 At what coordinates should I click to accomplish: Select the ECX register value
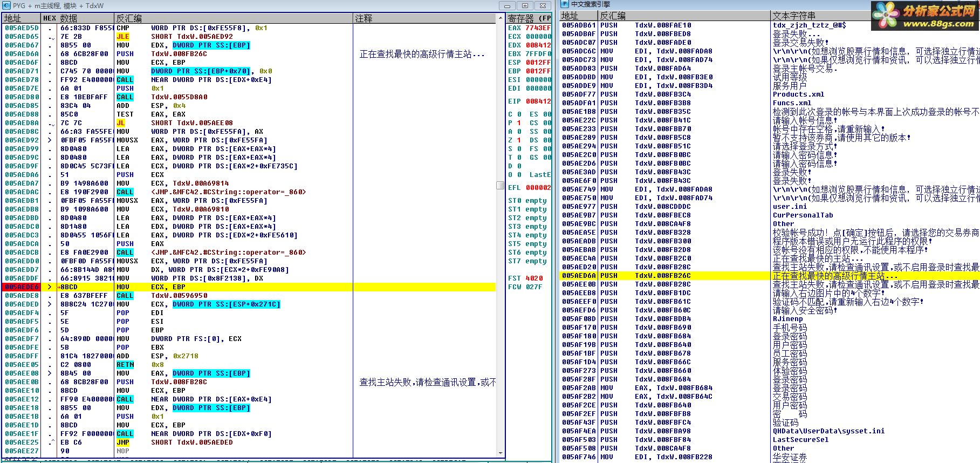pyautogui.click(x=538, y=37)
